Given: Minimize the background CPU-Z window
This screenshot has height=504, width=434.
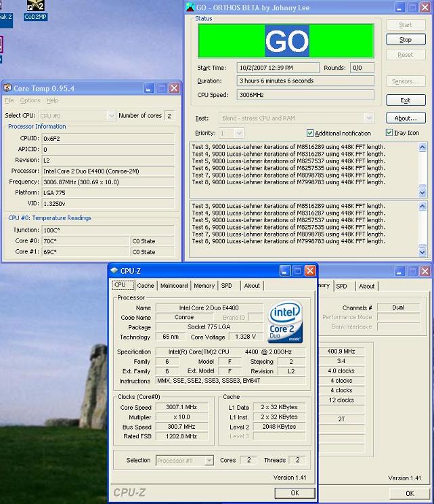Looking at the screenshot, I should (x=399, y=271).
